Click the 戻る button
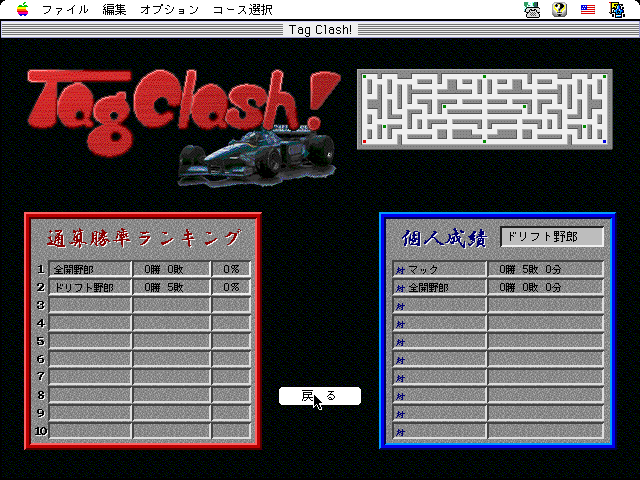This screenshot has width=640, height=480. coord(320,396)
